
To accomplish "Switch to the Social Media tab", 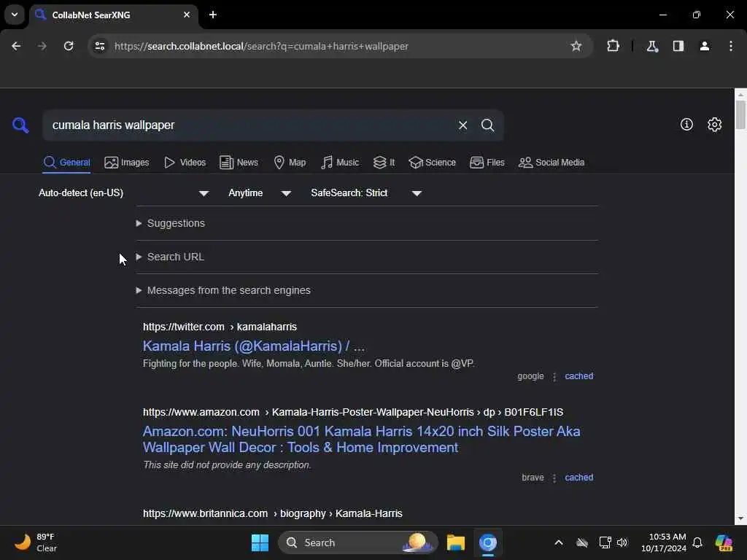I will 551,163.
